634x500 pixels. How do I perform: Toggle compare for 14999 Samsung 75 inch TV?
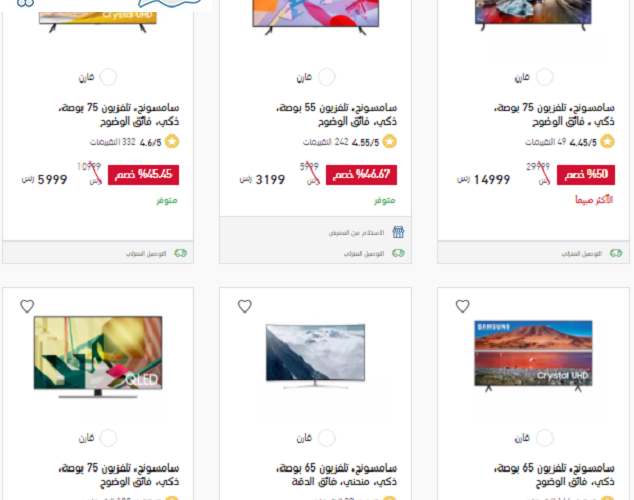point(544,77)
